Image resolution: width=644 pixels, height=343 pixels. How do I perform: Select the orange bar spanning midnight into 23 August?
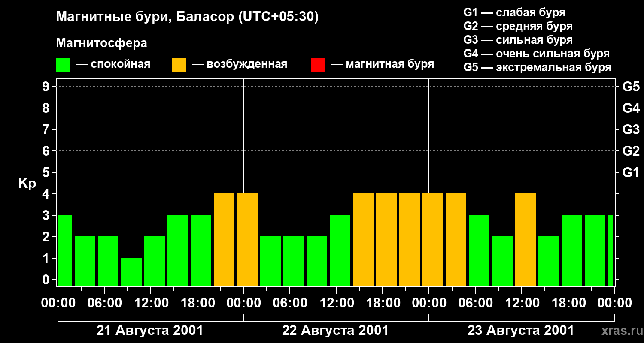tap(433, 240)
